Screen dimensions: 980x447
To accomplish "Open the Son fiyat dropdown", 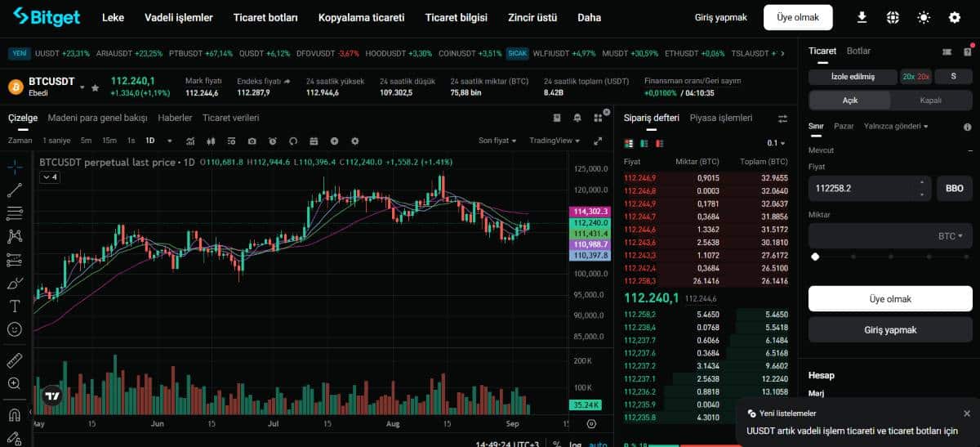I will 497,141.
